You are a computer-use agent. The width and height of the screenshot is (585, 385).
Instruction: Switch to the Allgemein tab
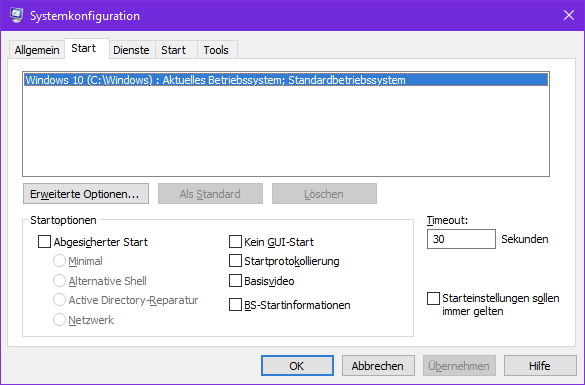click(37, 50)
